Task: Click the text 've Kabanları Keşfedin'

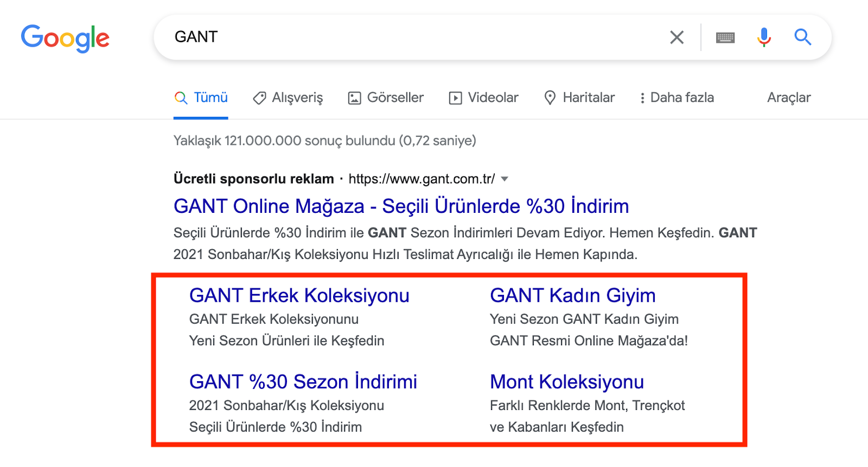Action: (x=557, y=427)
